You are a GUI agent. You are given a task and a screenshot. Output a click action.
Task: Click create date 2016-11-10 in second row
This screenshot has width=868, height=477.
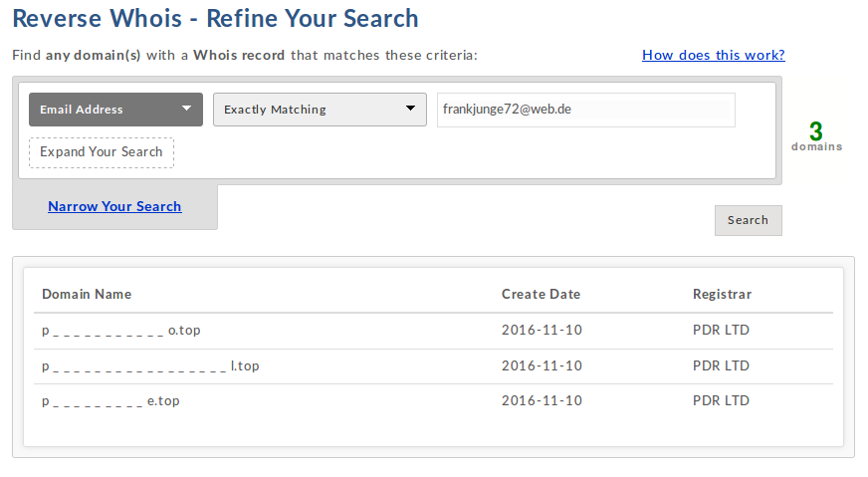(x=542, y=365)
